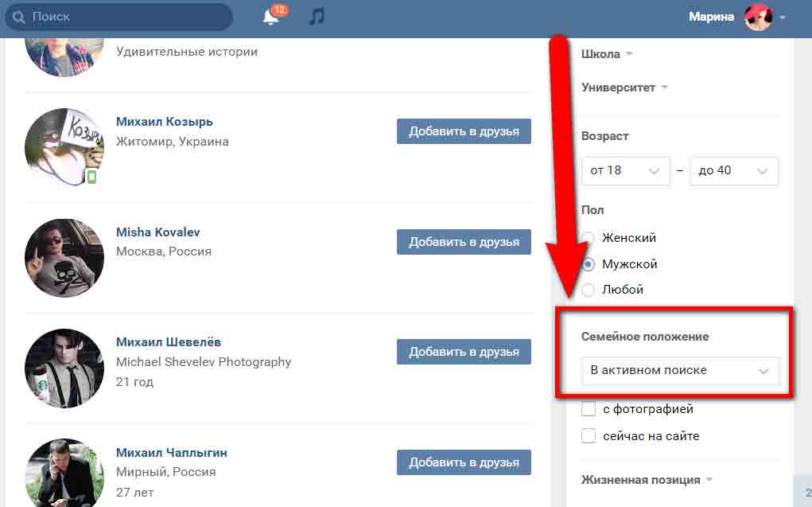Open the 'от 18' minimum age dropdown

pyautogui.click(x=626, y=170)
